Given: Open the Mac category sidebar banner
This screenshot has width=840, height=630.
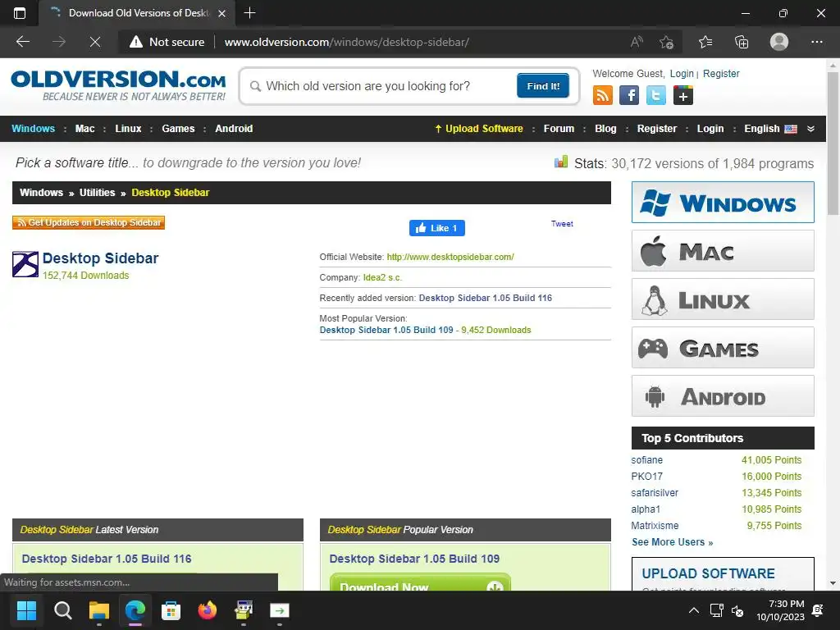Looking at the screenshot, I should [722, 251].
